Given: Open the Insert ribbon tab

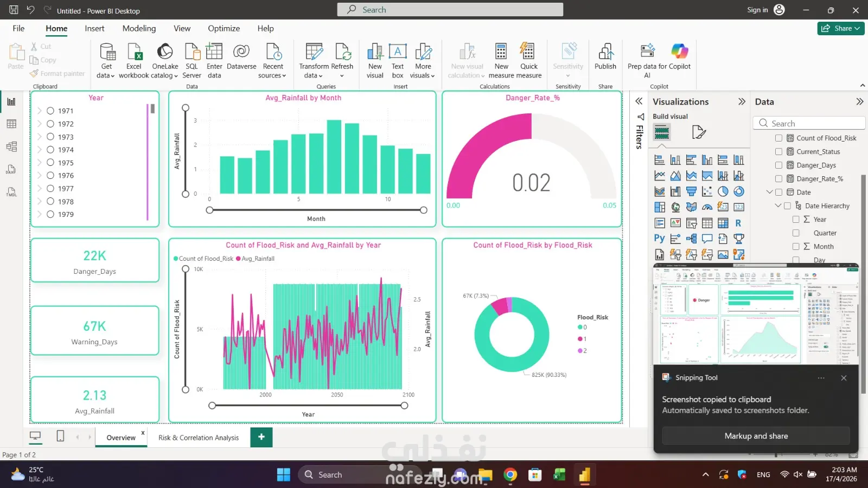Looking at the screenshot, I should pyautogui.click(x=94, y=28).
